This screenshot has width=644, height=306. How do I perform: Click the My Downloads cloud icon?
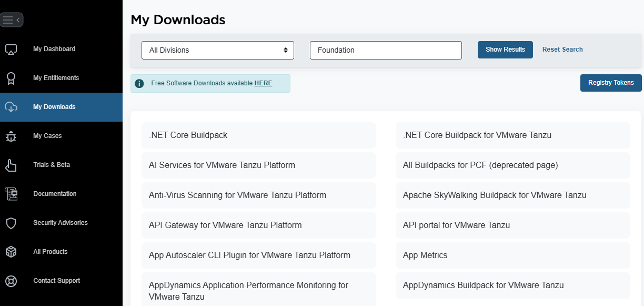(x=11, y=107)
